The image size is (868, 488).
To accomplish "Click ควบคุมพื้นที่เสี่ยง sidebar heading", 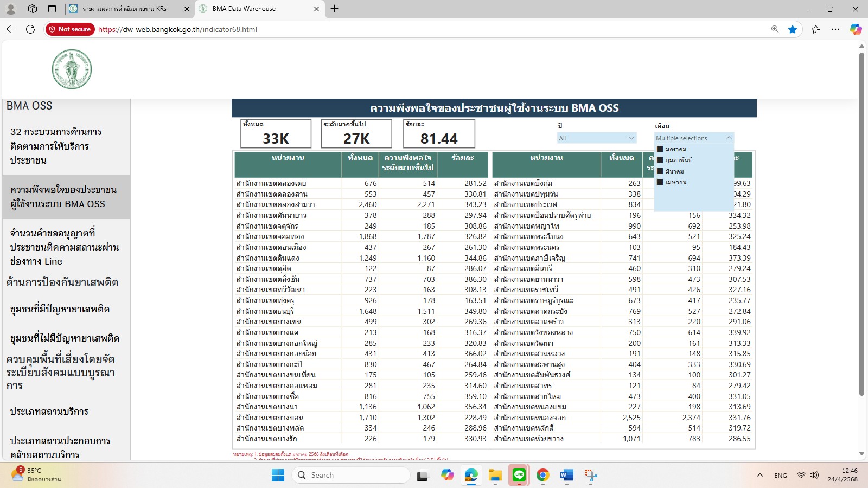I will (61, 373).
